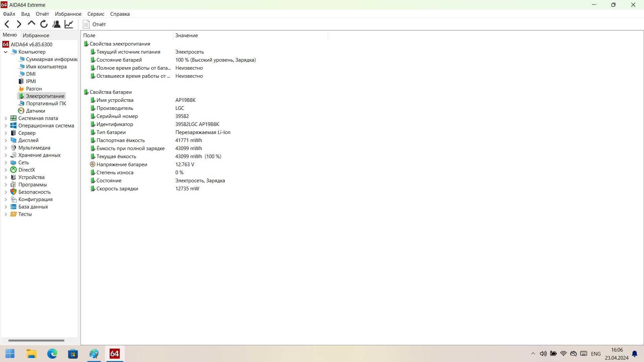Click the Операционная система Windows icon
Viewport: 644px width, 362px height.
pyautogui.click(x=13, y=126)
